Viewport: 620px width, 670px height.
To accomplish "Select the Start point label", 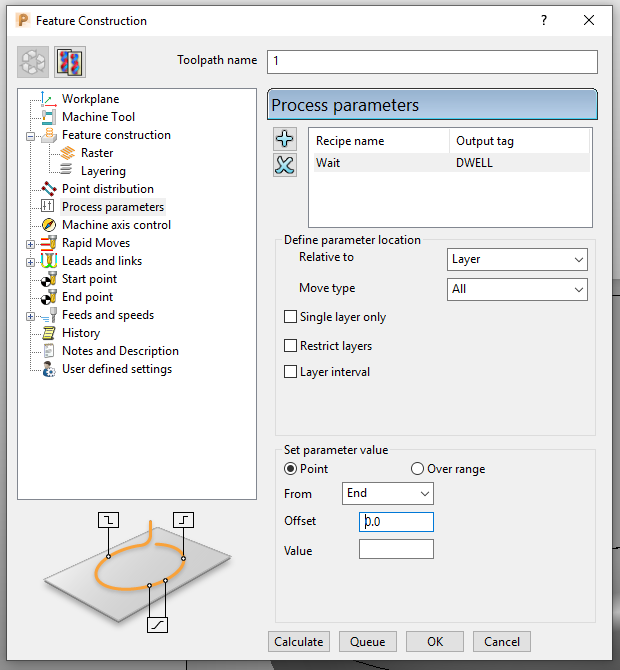I will coord(89,279).
